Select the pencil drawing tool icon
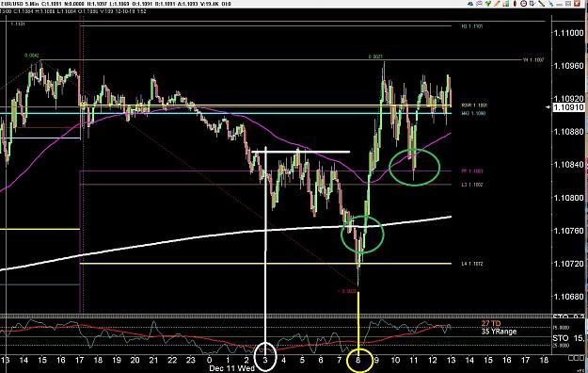588x373 pixels. (497, 4)
